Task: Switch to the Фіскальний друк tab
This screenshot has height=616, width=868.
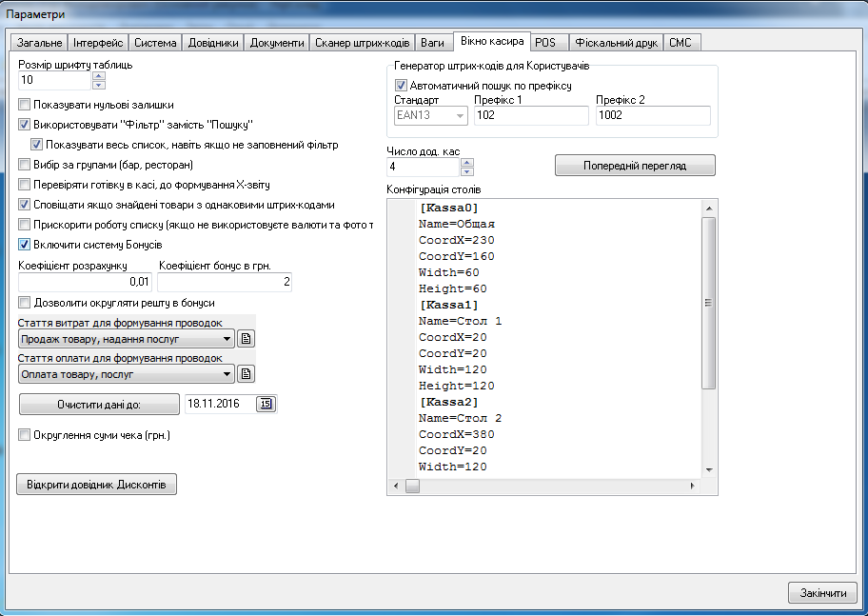Action: pos(616,43)
